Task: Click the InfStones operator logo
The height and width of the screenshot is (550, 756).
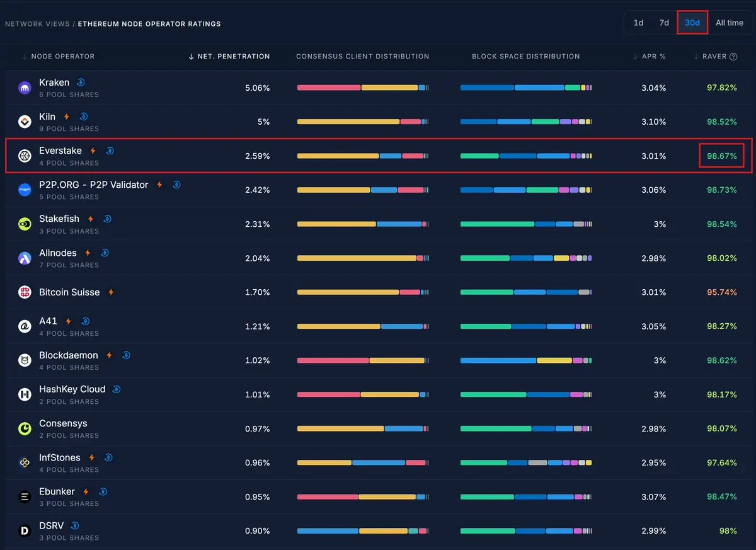Action: click(25, 462)
